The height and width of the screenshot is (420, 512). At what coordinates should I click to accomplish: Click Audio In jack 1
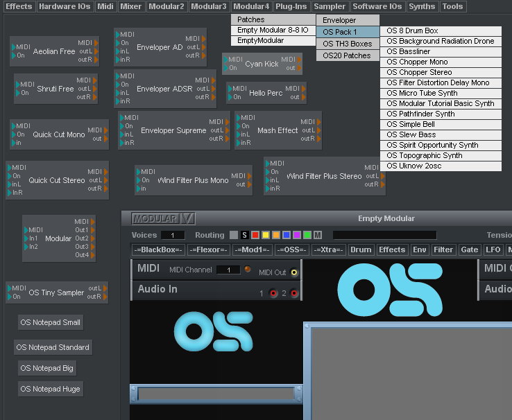tap(273, 294)
